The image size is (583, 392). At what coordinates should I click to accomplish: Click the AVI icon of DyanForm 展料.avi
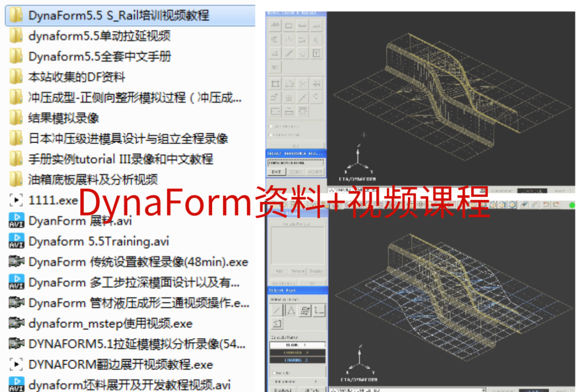[16, 220]
